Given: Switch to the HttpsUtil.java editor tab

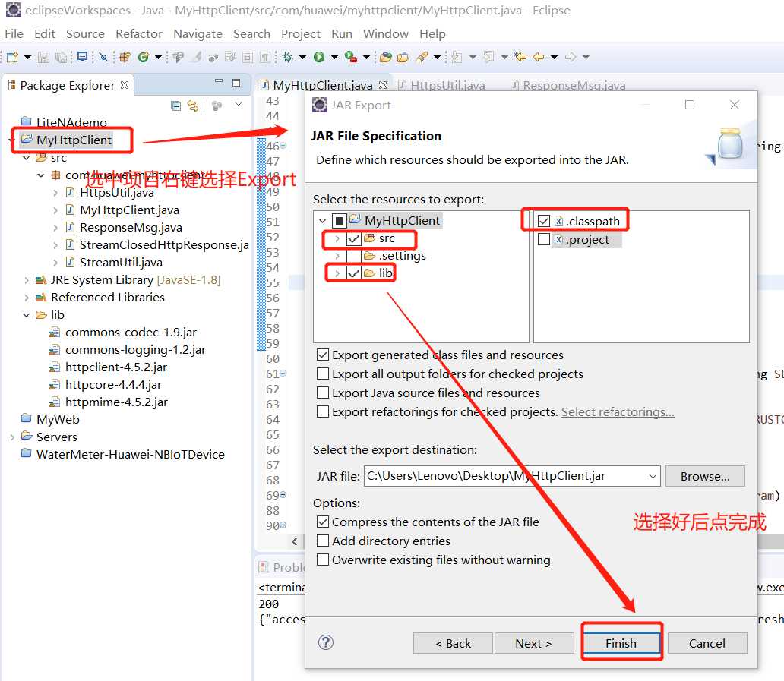Looking at the screenshot, I should [441, 86].
